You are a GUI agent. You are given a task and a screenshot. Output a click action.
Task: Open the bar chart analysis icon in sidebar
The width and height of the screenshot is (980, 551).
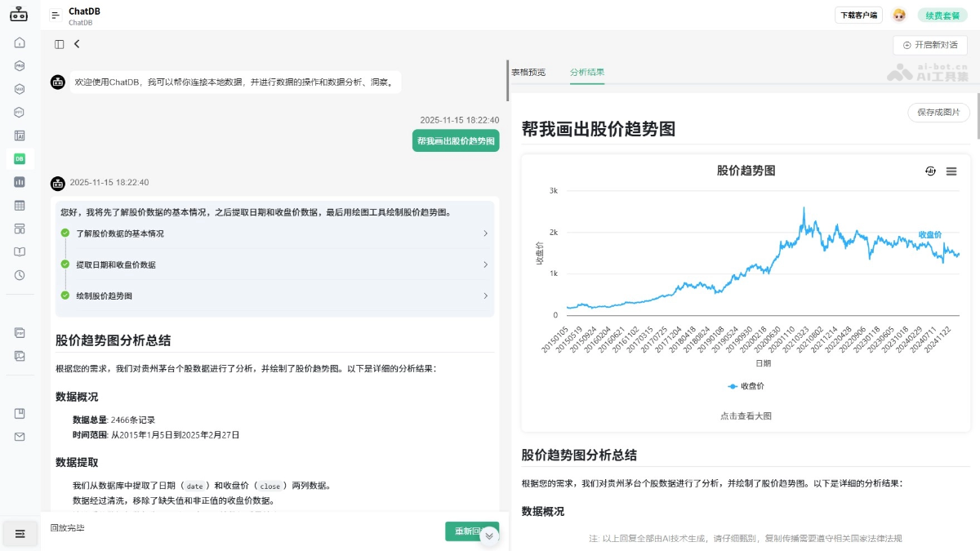point(19,181)
